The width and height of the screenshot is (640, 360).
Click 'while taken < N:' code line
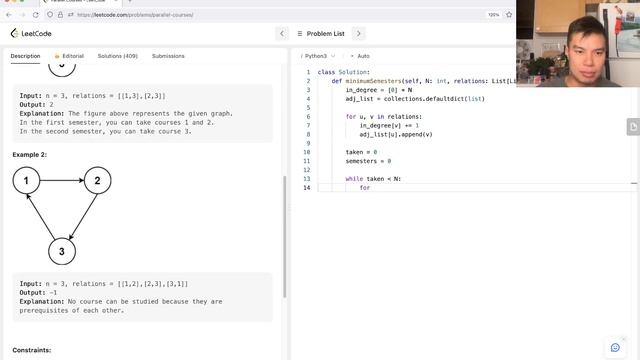(373, 179)
